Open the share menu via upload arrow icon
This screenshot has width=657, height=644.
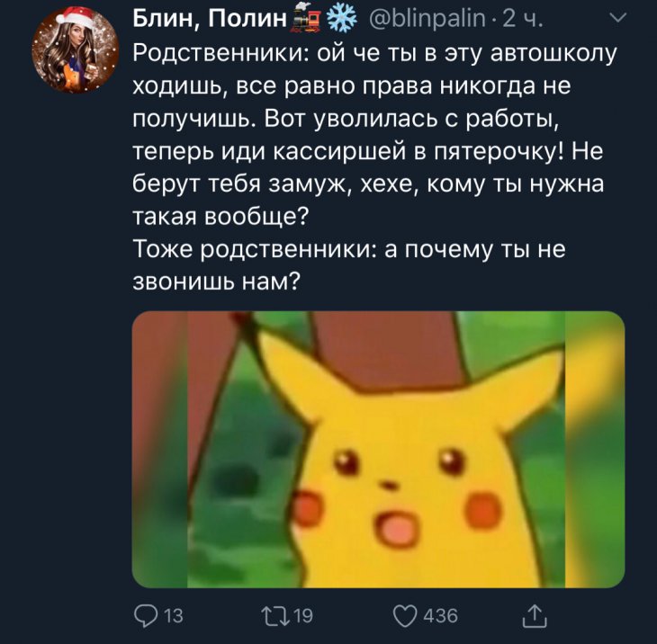(535, 615)
